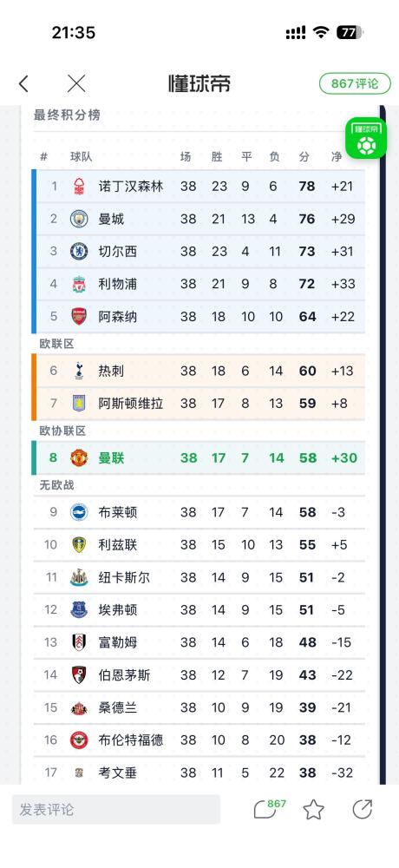Select the highlighted 曼联 team row

pos(198,457)
